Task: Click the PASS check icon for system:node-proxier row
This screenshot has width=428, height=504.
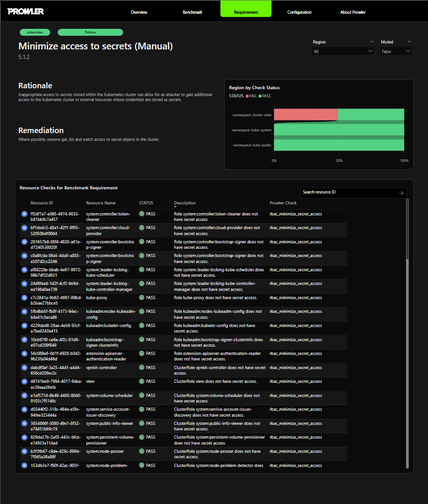Action: (142, 451)
